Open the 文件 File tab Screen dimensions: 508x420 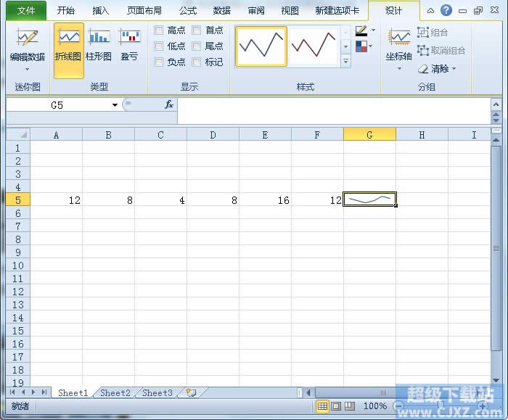point(26,11)
